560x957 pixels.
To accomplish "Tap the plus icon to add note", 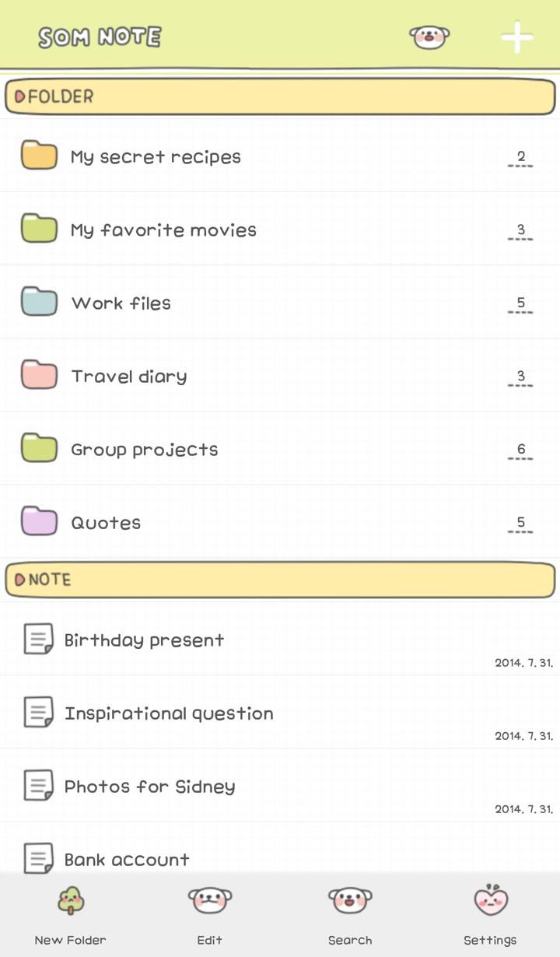I will point(517,37).
